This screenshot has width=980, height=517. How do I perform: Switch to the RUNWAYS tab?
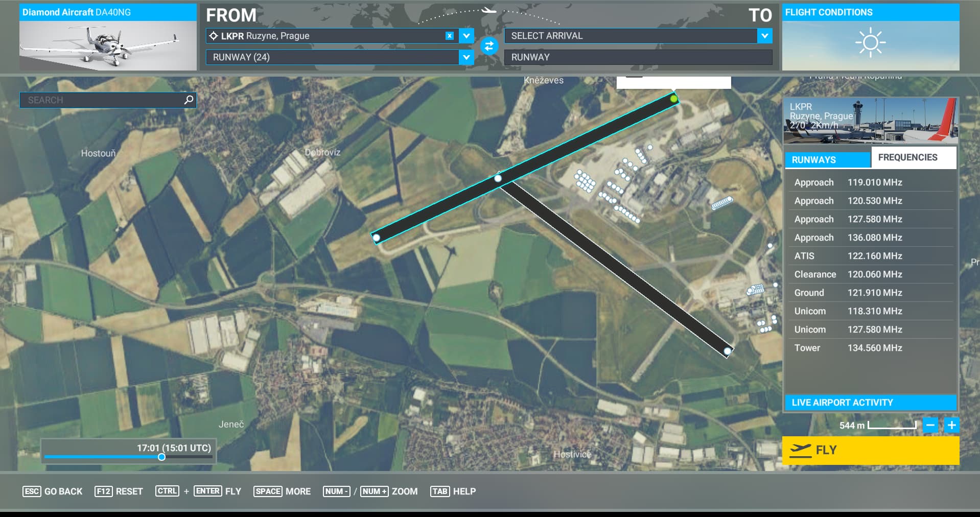pyautogui.click(x=827, y=159)
